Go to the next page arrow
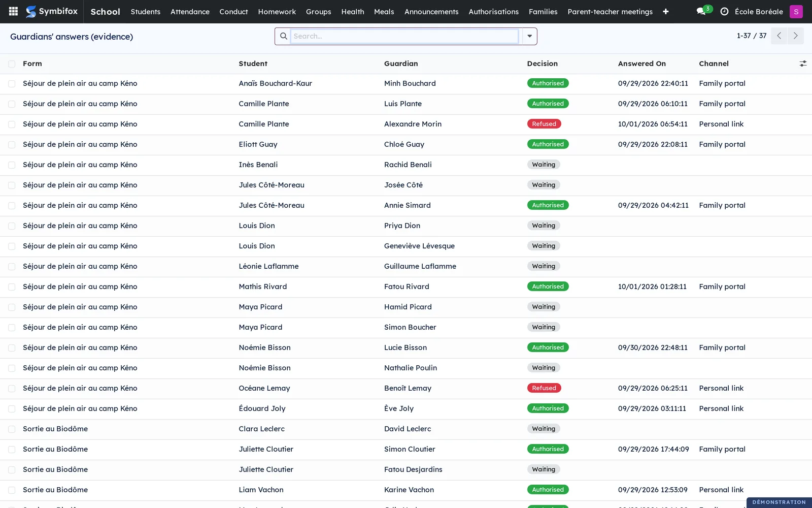This screenshot has width=812, height=508. (795, 36)
